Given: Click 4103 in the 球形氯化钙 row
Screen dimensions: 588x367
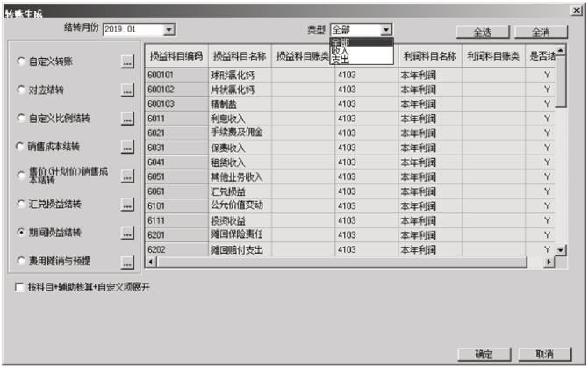Looking at the screenshot, I should click(x=366, y=75).
